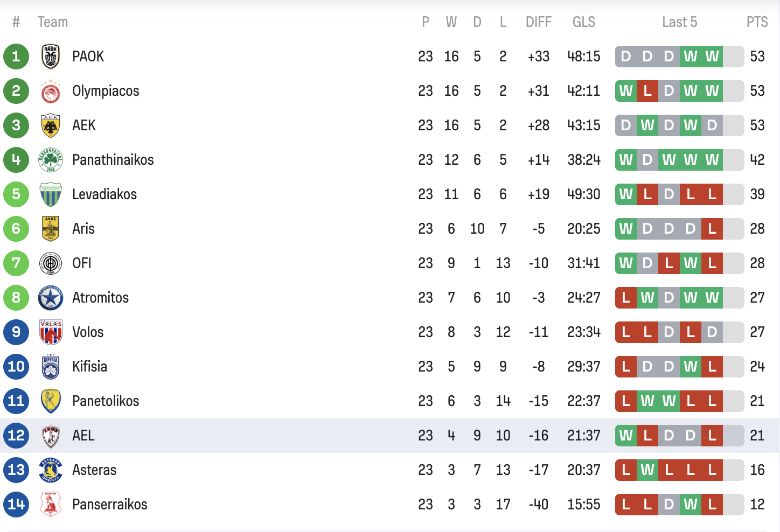Click the AEK eagle crest icon
The image size is (780, 532).
(x=51, y=125)
